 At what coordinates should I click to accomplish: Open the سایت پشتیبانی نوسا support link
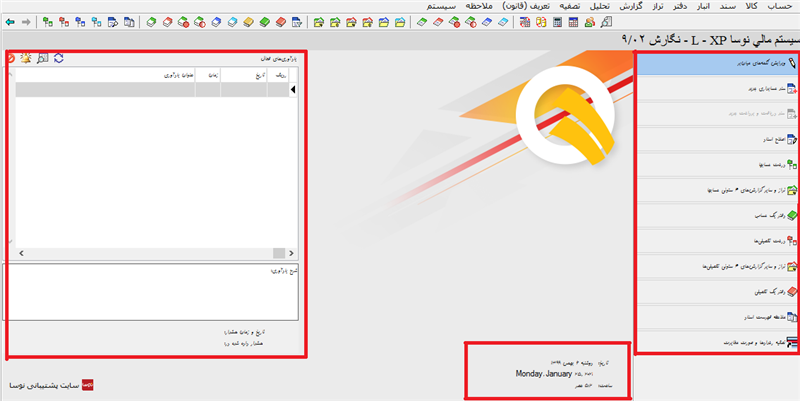click(42, 384)
